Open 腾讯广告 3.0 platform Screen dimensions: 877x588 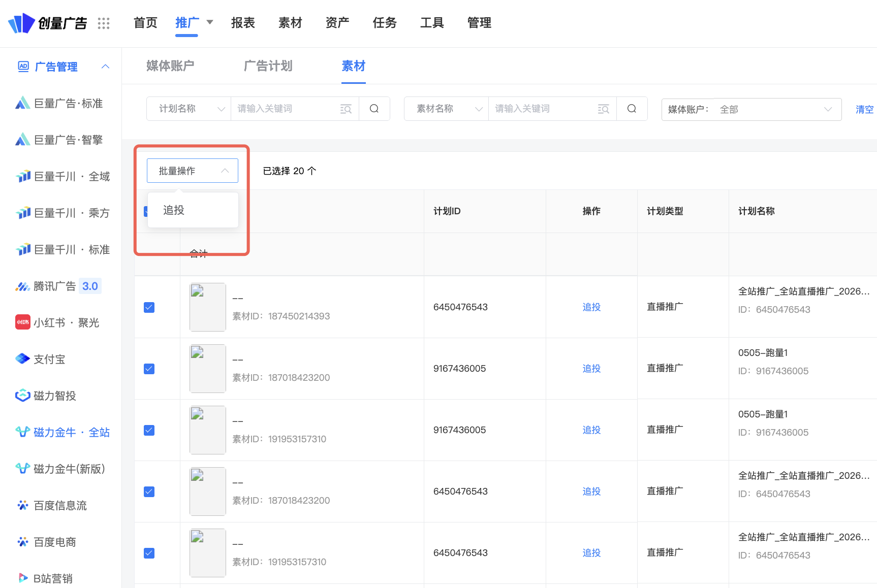58,286
